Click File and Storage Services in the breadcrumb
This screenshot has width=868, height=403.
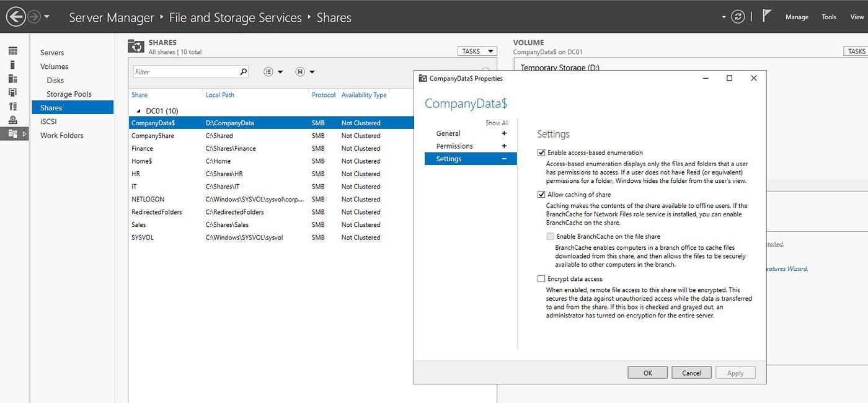(236, 17)
